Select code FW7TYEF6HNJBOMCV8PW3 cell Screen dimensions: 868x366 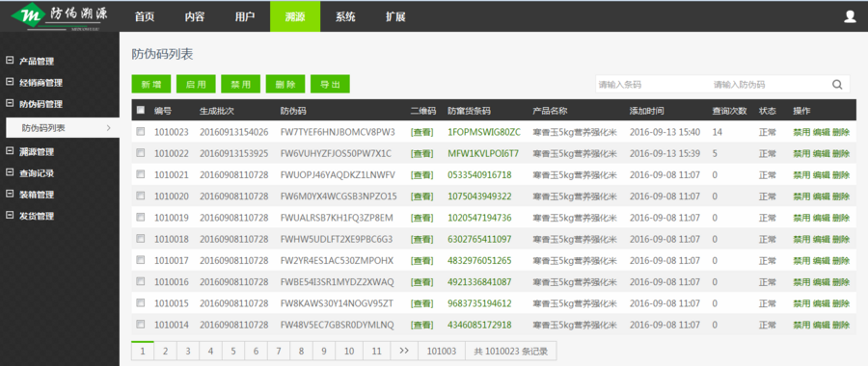(338, 132)
